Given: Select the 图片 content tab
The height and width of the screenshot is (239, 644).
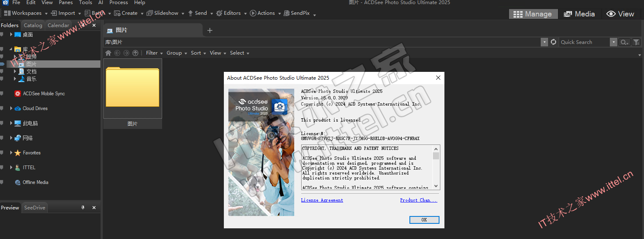Looking at the screenshot, I should [x=153, y=30].
